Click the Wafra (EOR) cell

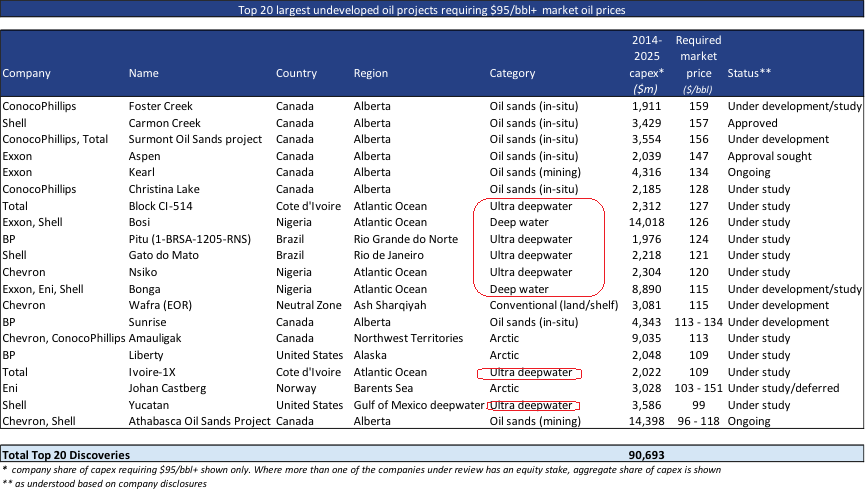pyautogui.click(x=160, y=305)
